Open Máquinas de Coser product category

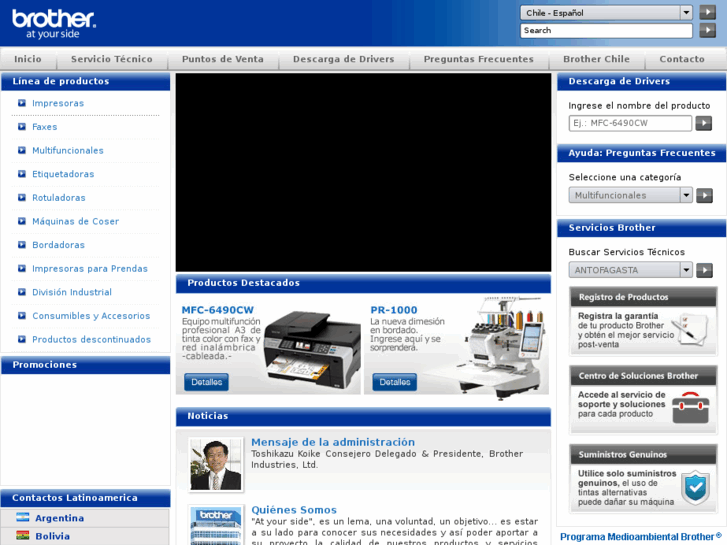(75, 221)
